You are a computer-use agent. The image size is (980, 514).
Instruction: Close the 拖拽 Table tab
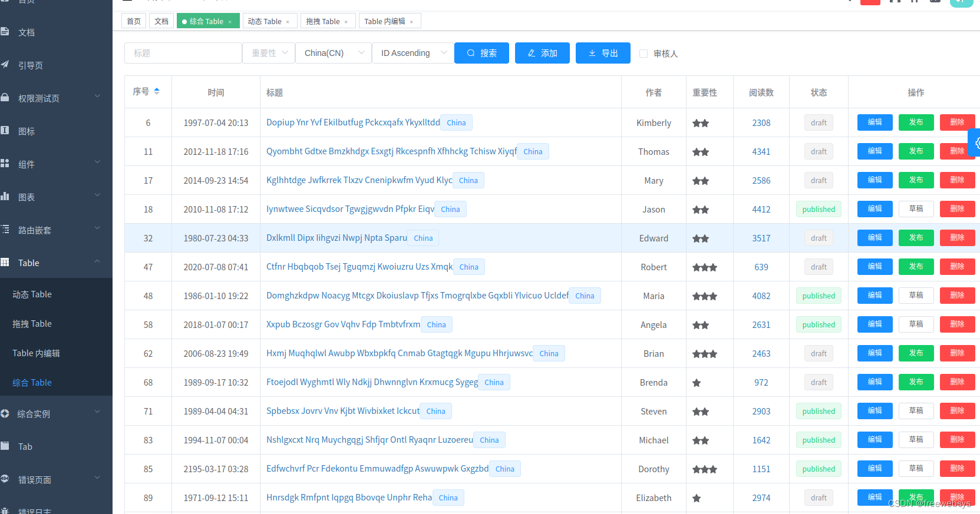pyautogui.click(x=346, y=22)
